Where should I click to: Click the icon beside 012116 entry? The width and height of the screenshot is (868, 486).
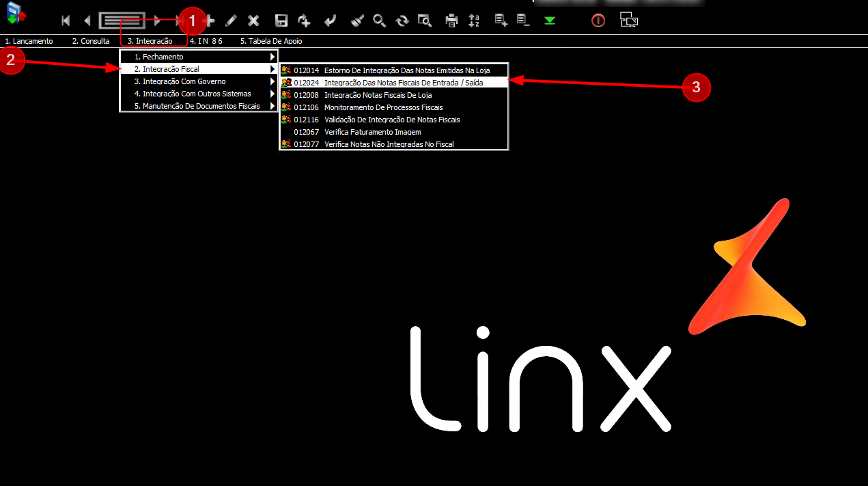(286, 119)
